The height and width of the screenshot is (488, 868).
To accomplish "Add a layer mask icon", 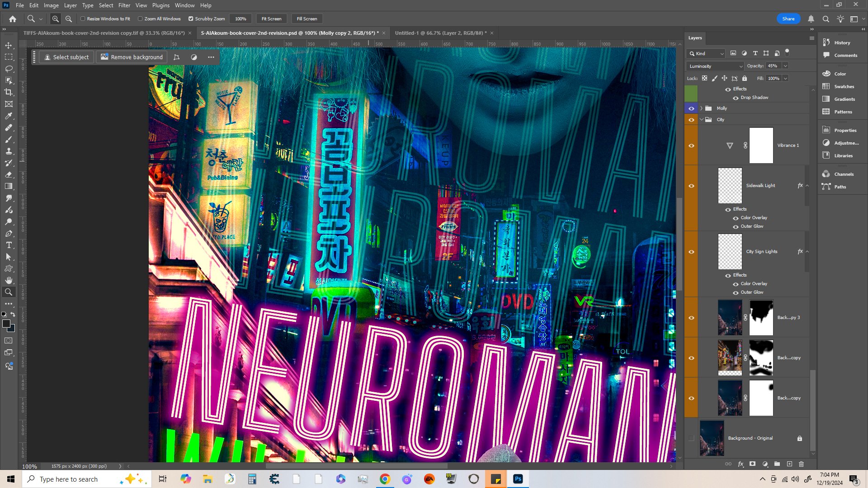I will (x=752, y=464).
